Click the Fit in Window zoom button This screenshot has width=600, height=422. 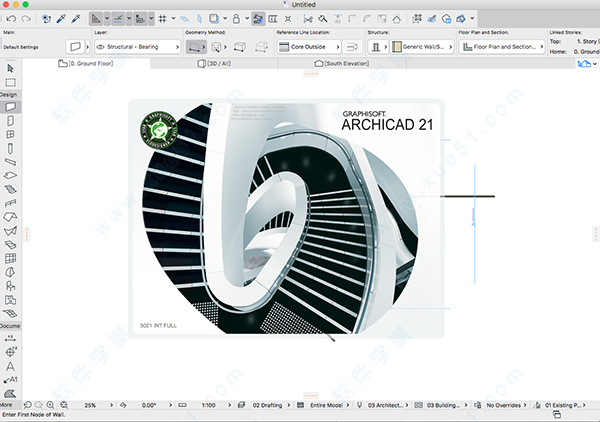click(64, 405)
